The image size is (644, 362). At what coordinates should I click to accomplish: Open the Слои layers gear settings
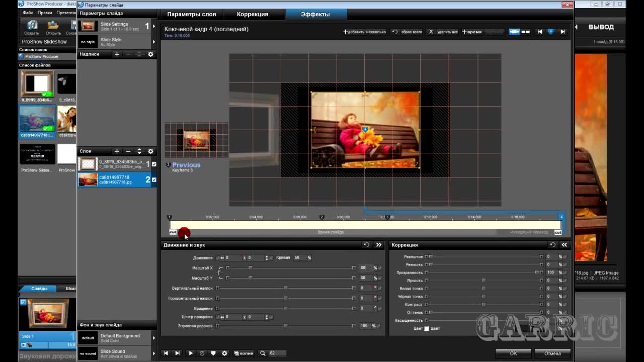150,151
